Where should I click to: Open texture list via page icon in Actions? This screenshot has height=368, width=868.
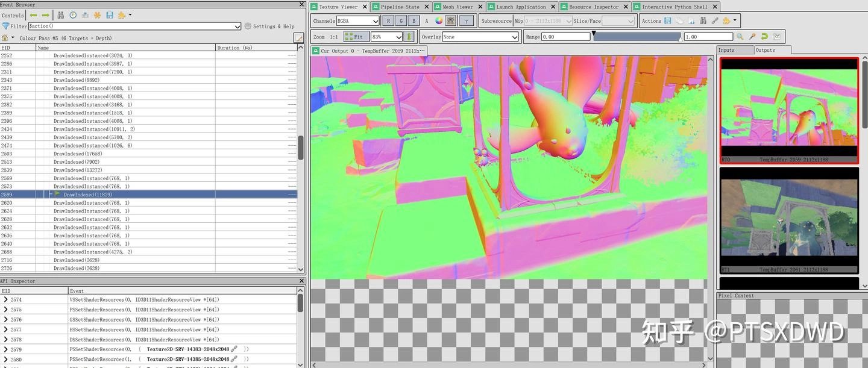point(691,20)
